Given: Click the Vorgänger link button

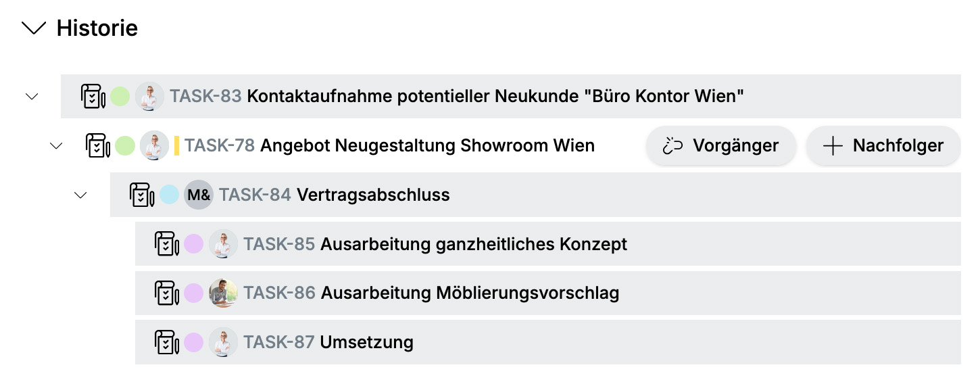Looking at the screenshot, I should (x=721, y=146).
